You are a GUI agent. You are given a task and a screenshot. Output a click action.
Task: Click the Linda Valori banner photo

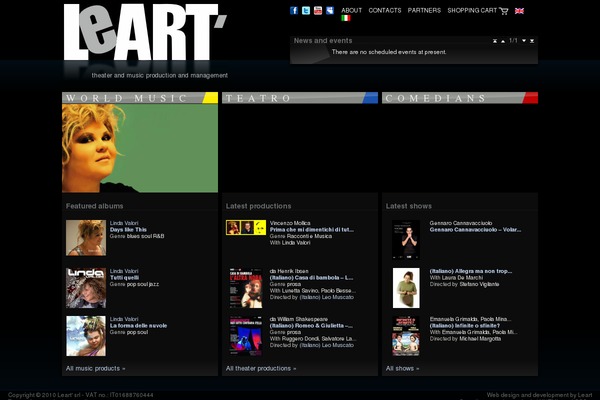140,148
